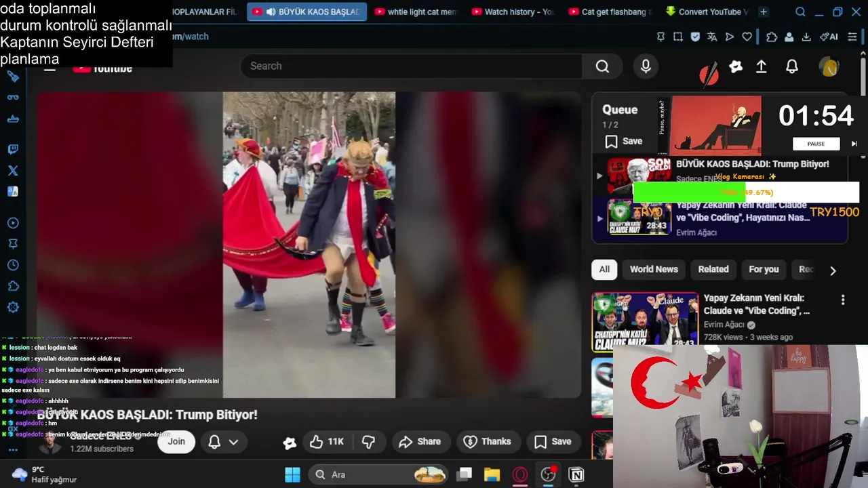Select the Related filter chip

point(713,269)
